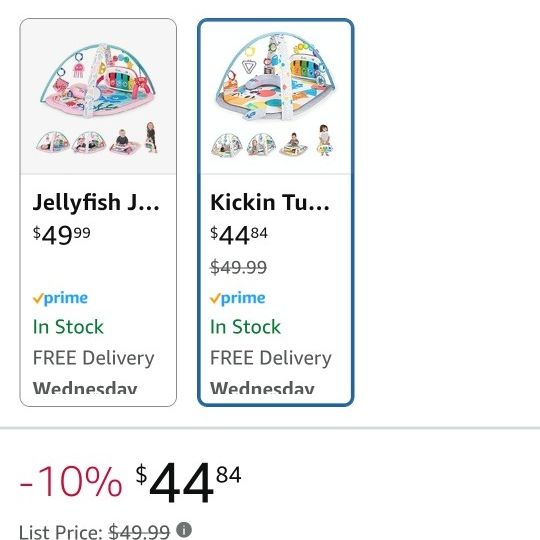Click the struck-through List Price $49.99

139,532
